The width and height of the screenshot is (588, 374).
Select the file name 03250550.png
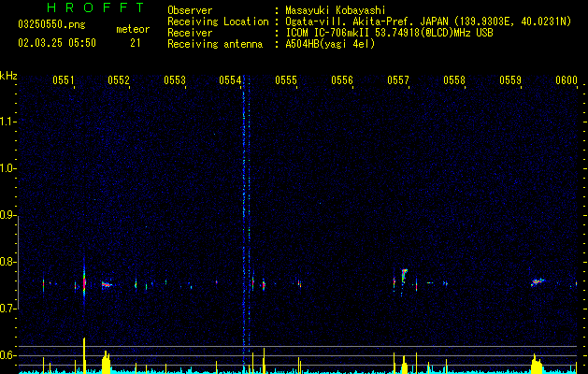coord(51,24)
